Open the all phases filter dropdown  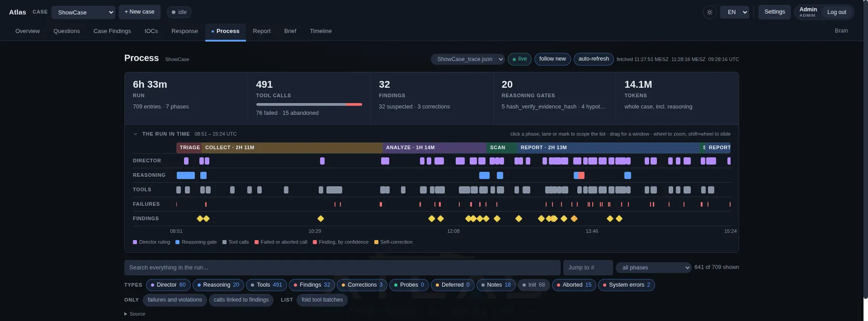653,267
